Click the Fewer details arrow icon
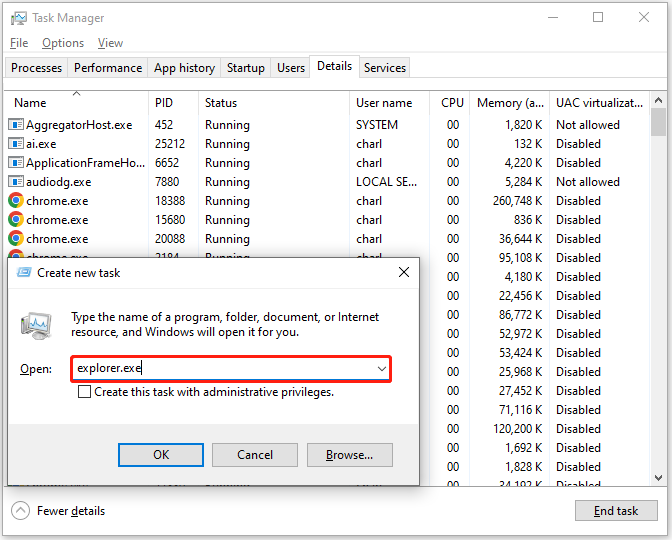 [x=20, y=510]
